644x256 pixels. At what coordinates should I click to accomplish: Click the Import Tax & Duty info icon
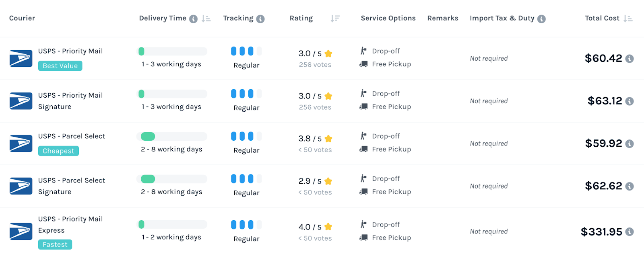click(541, 19)
